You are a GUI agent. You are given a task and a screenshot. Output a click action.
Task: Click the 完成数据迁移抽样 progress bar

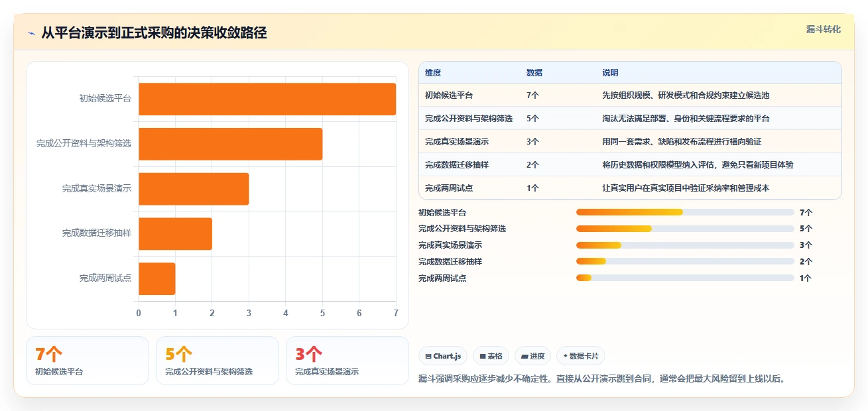click(x=685, y=262)
